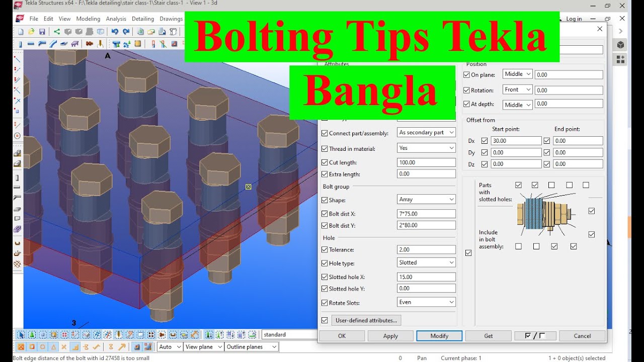Open the Hole type dropdown
Viewport: 644px width, 362px height.
[x=426, y=262]
